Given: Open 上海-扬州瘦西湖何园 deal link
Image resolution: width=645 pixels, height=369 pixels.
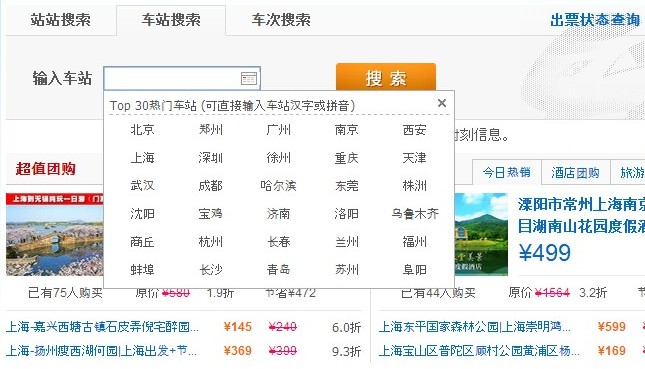Looking at the screenshot, I should pos(102,351).
